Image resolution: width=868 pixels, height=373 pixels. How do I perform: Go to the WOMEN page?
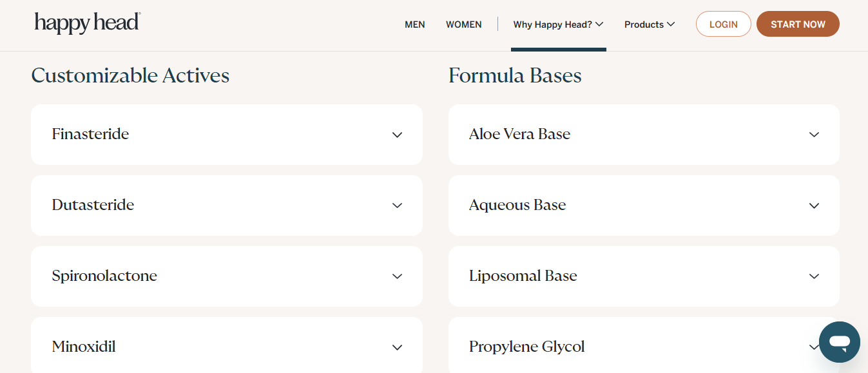point(464,24)
